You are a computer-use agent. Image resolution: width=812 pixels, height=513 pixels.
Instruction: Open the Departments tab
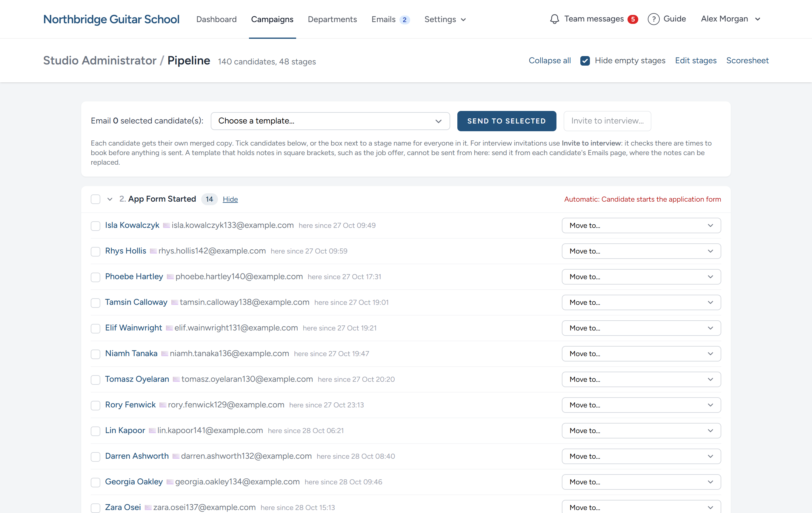pos(332,20)
